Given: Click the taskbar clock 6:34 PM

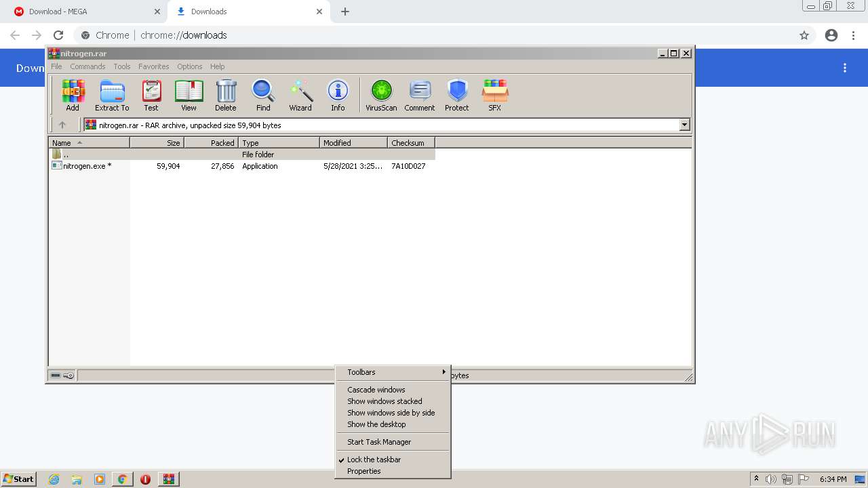Looking at the screenshot, I should click(833, 479).
